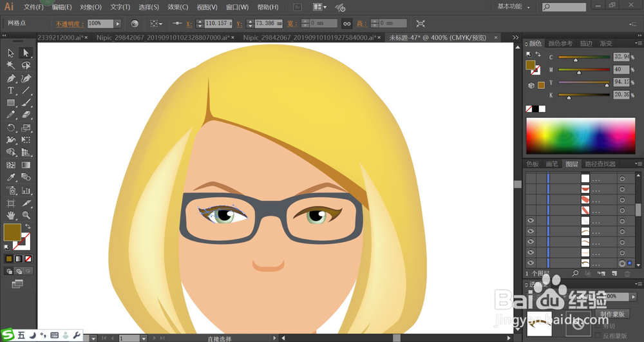644x342 pixels.
Task: Open the Layers panel flyout menu
Action: [x=638, y=164]
